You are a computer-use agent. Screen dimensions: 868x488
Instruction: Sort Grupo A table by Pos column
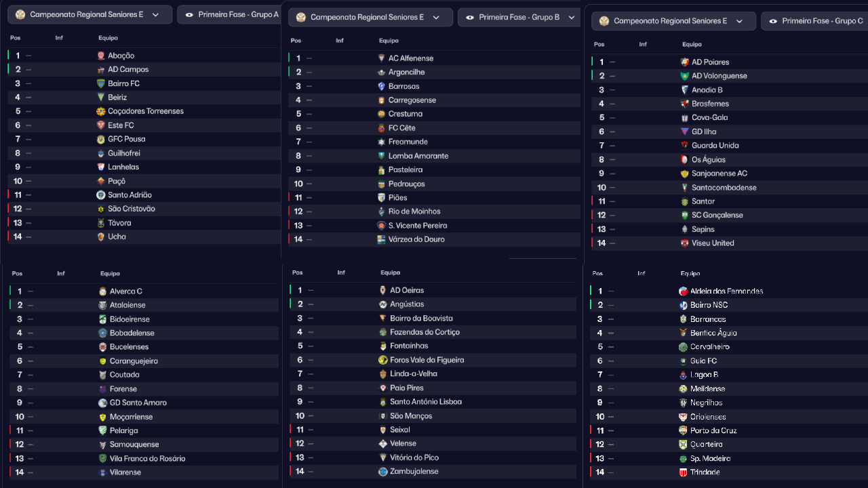pyautogui.click(x=15, y=38)
